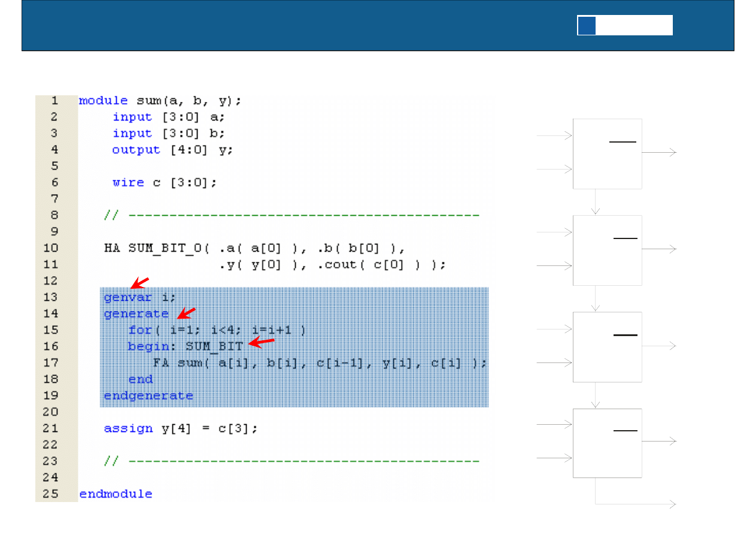The width and height of the screenshot is (756, 535).
Task: Click the red arrow pointing at genvar
Action: [139, 282]
